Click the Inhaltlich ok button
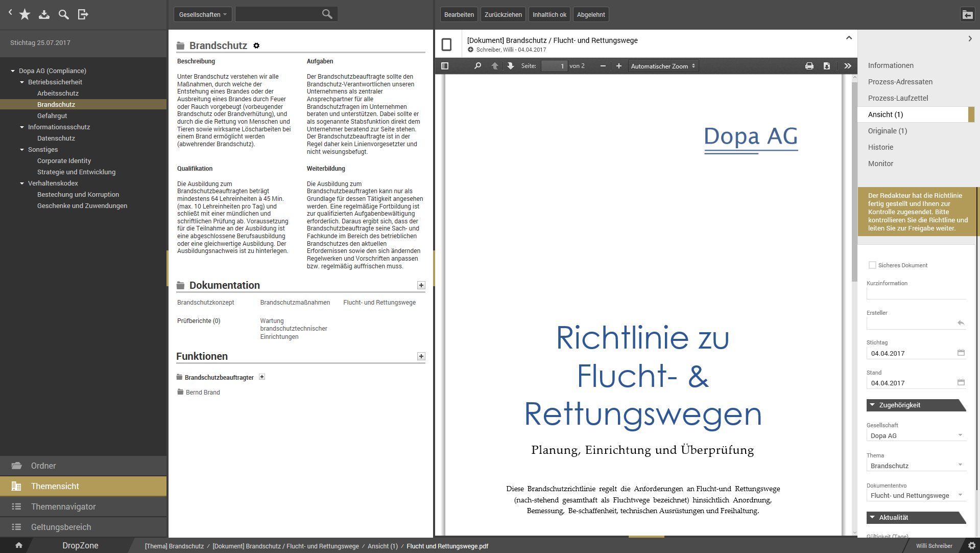This screenshot has height=553, width=980. click(549, 14)
